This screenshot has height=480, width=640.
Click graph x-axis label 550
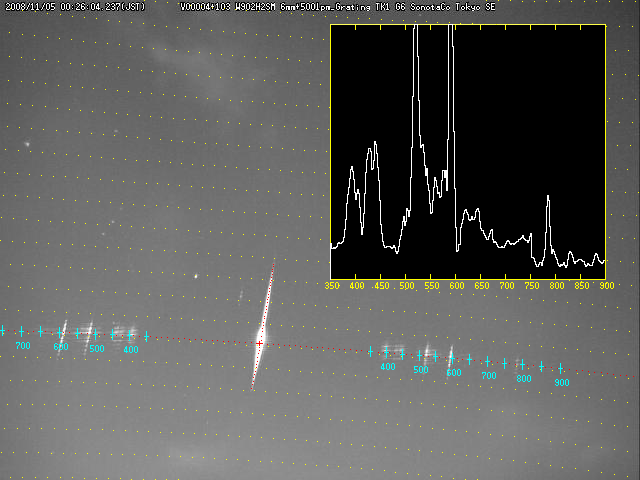(x=432, y=286)
